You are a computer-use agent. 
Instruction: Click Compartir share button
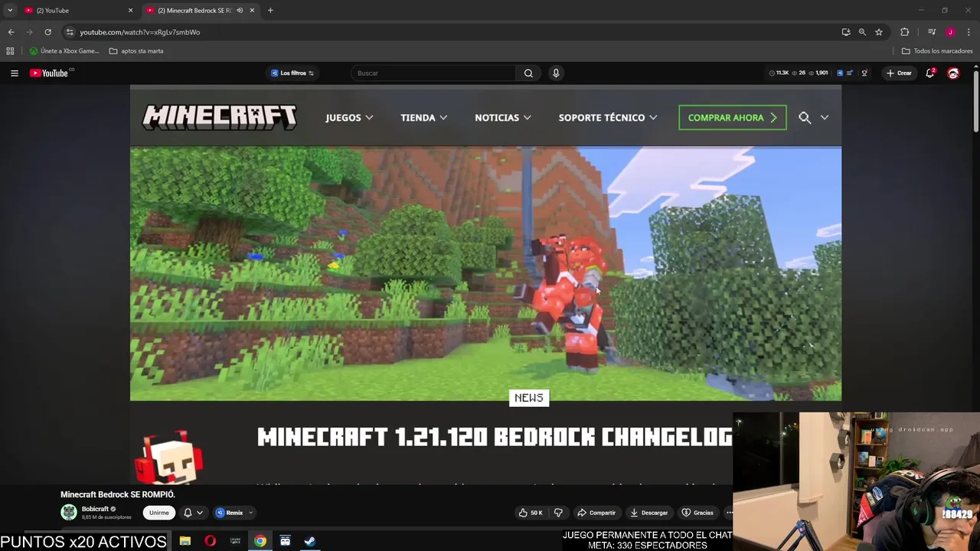tap(596, 513)
